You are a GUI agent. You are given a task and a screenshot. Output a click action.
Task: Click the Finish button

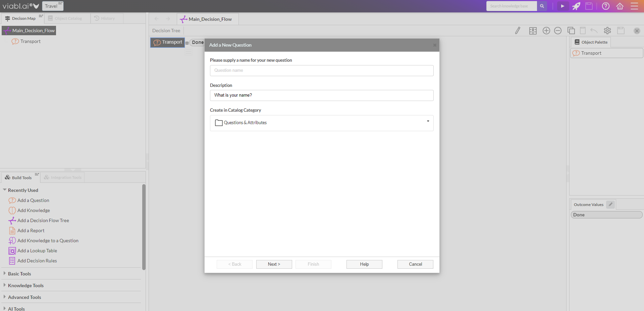tap(313, 264)
